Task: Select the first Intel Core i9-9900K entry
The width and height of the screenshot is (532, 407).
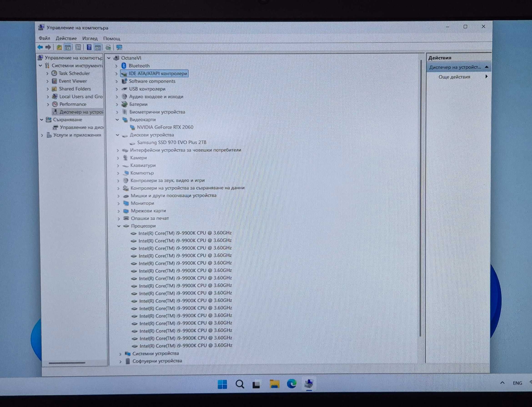Action: 185,233
